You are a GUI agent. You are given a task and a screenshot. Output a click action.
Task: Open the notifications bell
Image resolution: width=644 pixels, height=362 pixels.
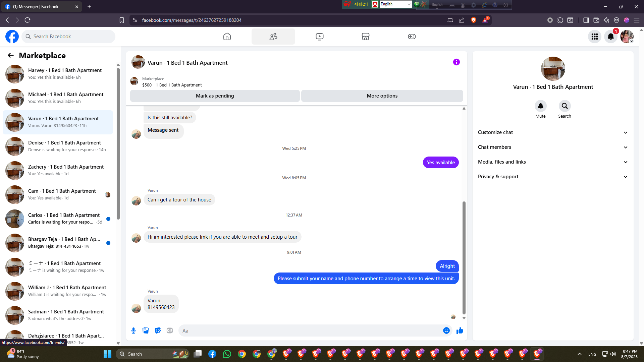(x=611, y=37)
